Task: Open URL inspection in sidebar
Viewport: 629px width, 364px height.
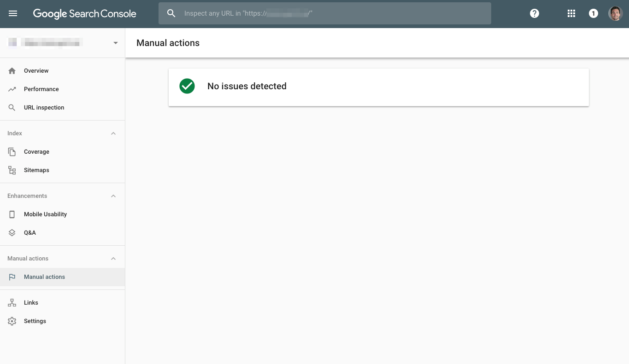Action: click(62, 108)
